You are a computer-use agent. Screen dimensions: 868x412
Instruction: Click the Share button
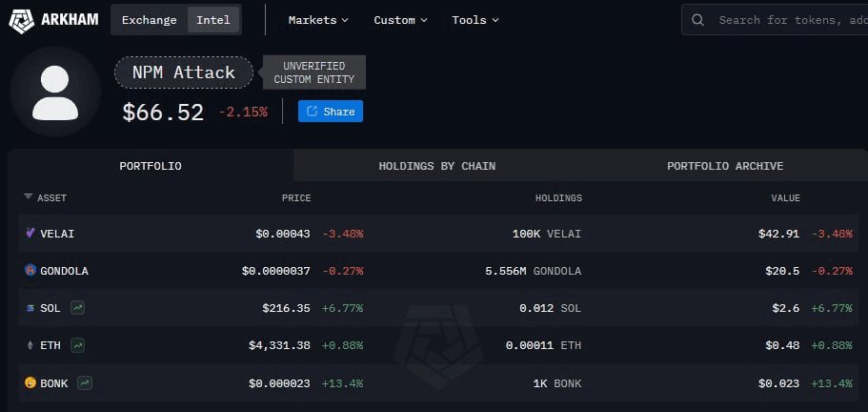pyautogui.click(x=331, y=112)
